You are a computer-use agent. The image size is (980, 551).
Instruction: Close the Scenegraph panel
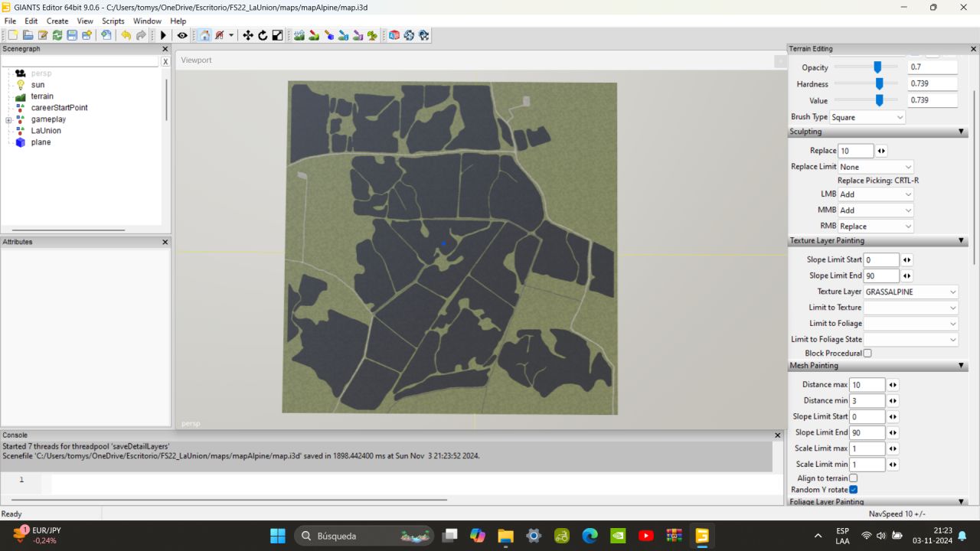tap(165, 49)
